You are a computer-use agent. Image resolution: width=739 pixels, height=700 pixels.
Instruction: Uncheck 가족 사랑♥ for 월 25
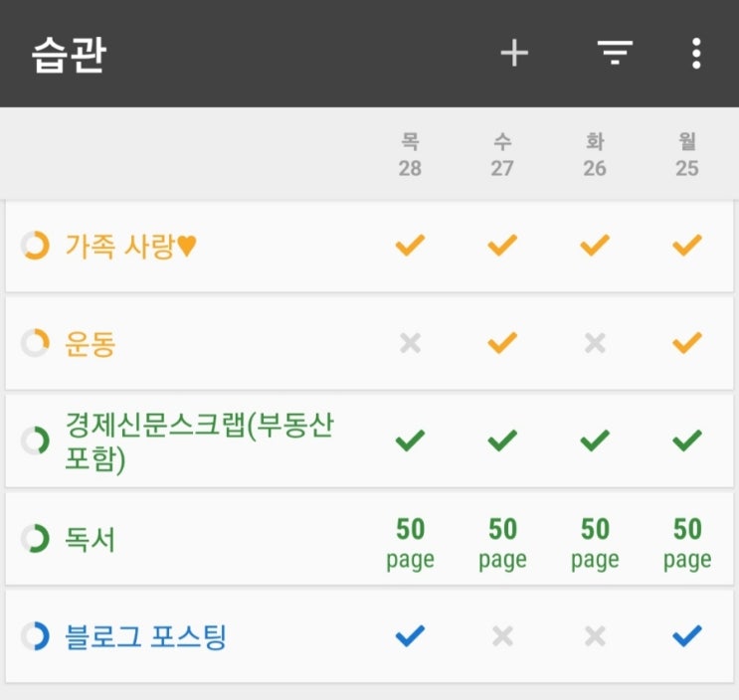tap(687, 246)
